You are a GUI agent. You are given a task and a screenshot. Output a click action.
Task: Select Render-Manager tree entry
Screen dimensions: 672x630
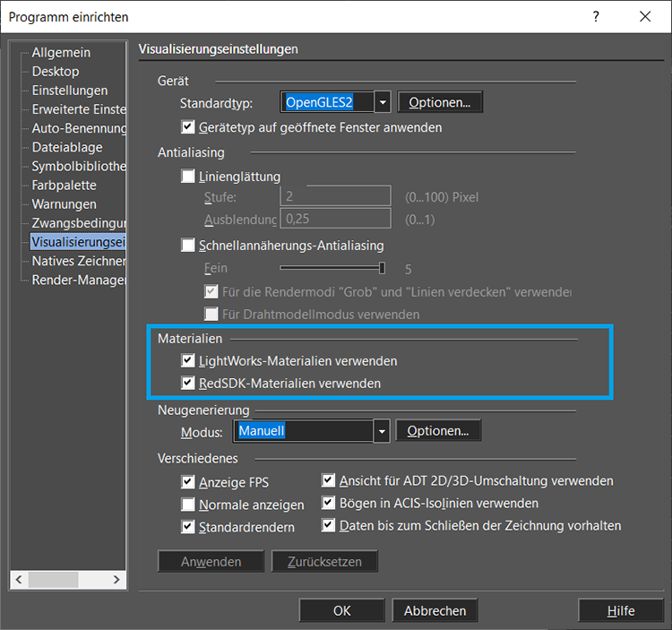click(x=79, y=280)
